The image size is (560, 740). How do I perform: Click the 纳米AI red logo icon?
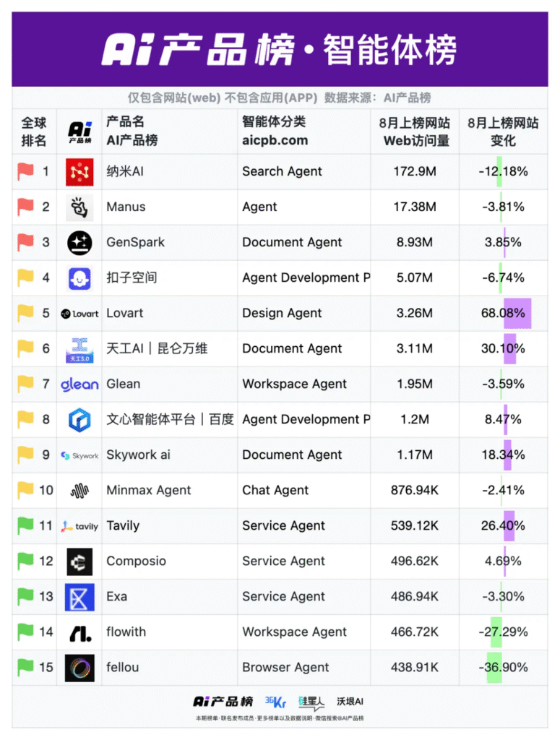[x=79, y=172]
